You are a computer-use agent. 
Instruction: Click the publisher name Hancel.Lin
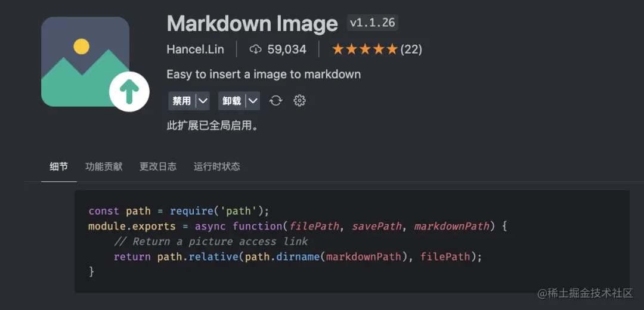coord(196,49)
